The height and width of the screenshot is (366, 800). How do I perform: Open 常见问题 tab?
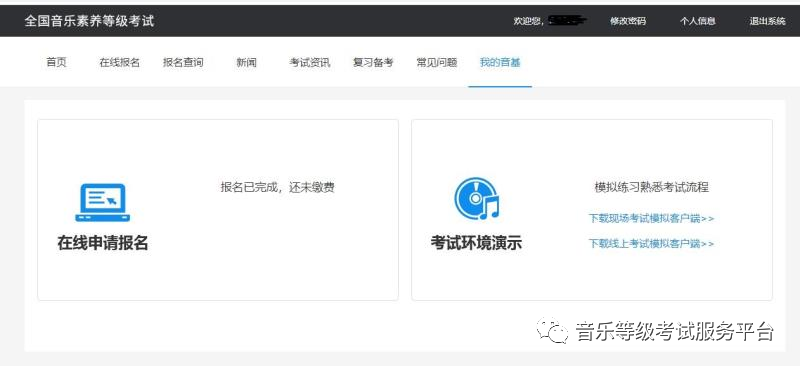[437, 63]
